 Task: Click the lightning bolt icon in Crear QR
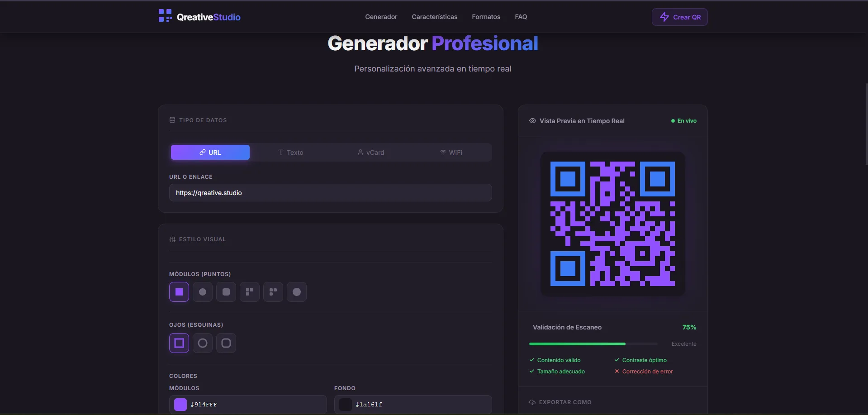pos(664,17)
